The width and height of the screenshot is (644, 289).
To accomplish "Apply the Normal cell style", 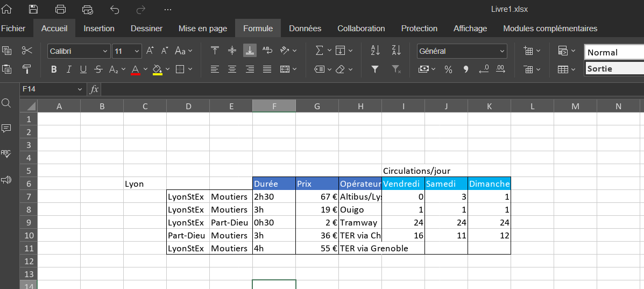I will tap(614, 52).
